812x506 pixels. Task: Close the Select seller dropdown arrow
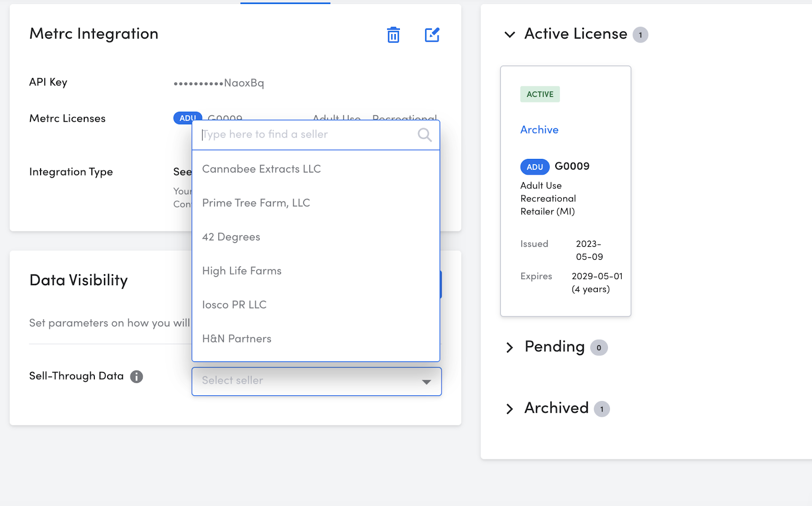point(427,382)
